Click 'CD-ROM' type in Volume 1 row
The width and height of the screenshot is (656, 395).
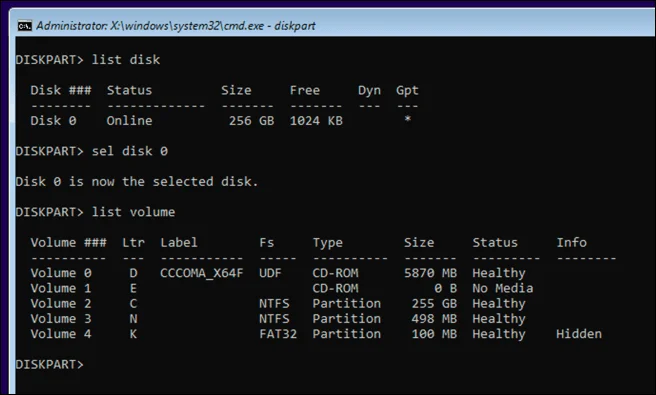click(x=335, y=288)
